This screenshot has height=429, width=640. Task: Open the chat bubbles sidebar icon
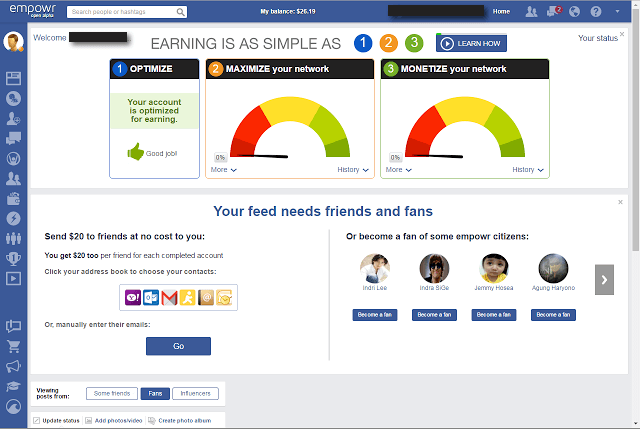13,138
